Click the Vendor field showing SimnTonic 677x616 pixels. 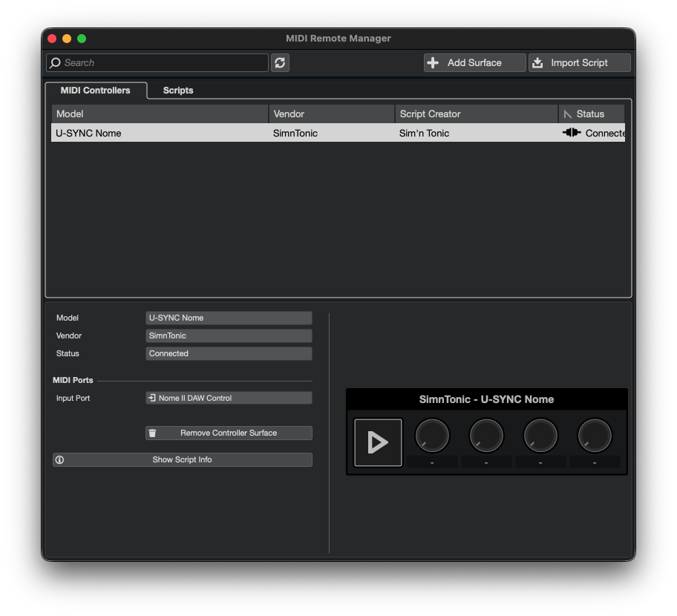coord(229,335)
